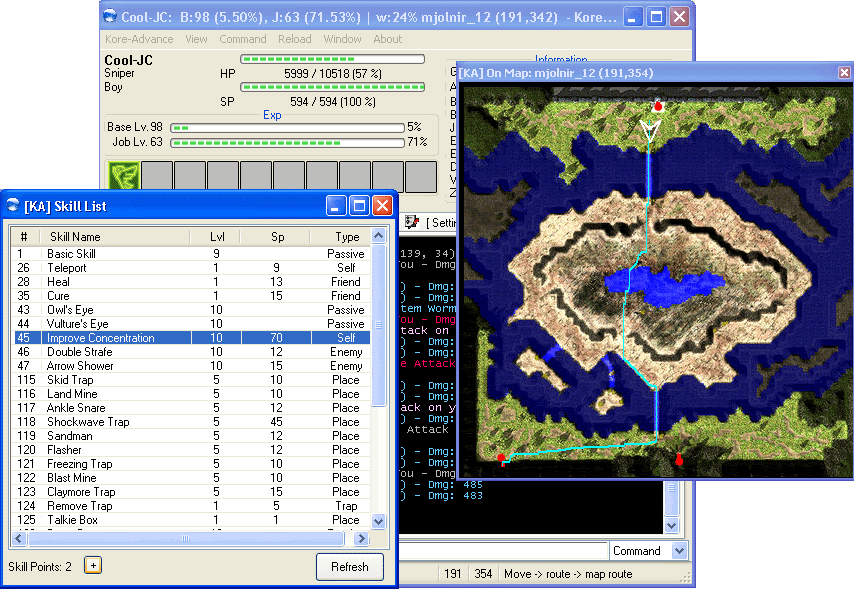Click the command input field

click(x=503, y=551)
